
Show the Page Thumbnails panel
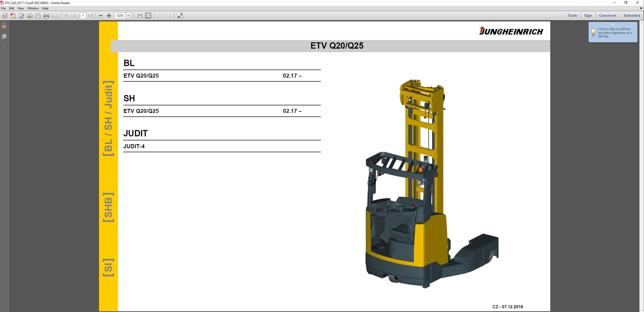(4, 36)
